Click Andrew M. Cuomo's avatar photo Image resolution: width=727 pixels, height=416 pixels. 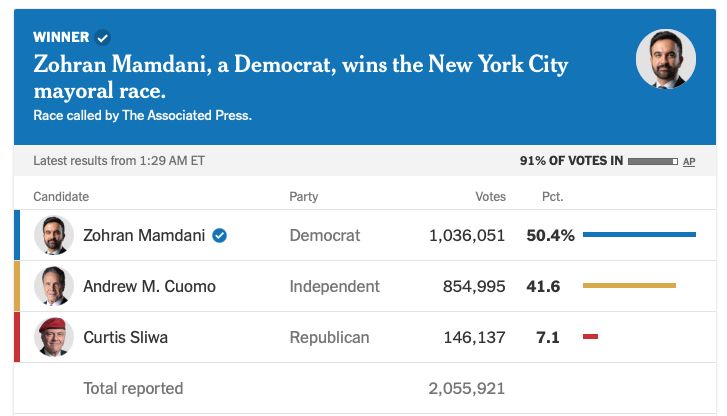(x=54, y=287)
